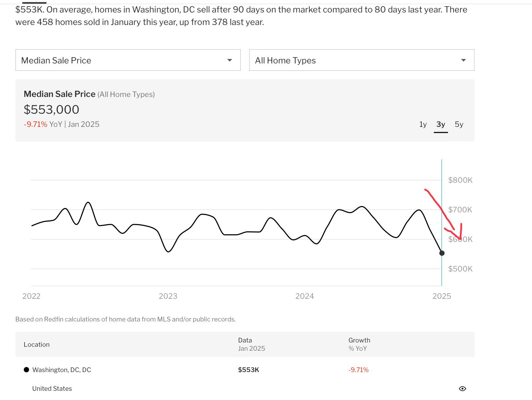Screen dimensions: 532x400
Task: Select the United States comparison row label
Action: point(52,388)
